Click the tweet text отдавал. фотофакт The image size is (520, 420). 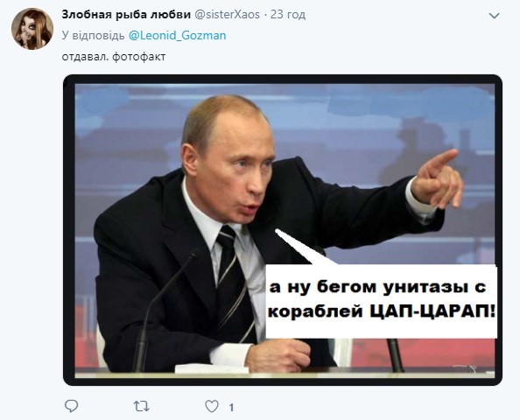(x=114, y=57)
